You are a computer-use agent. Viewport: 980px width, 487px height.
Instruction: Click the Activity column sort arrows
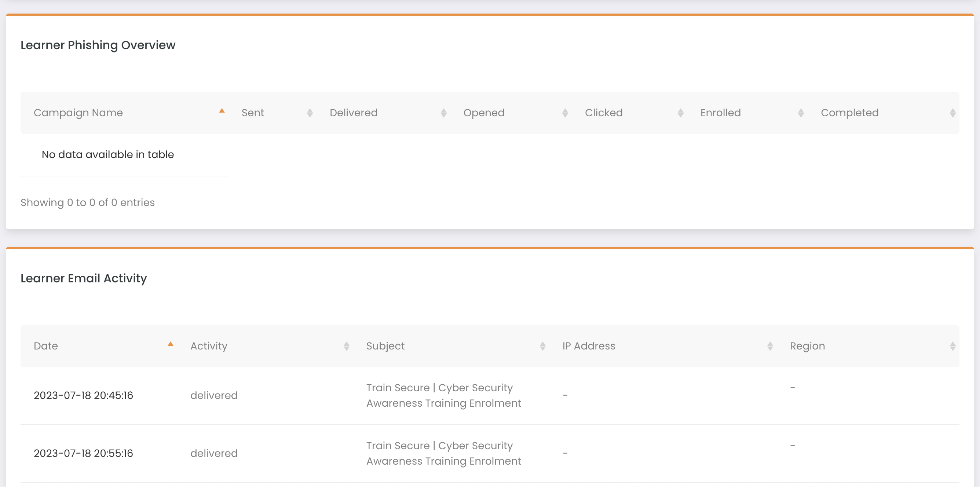[x=346, y=346]
